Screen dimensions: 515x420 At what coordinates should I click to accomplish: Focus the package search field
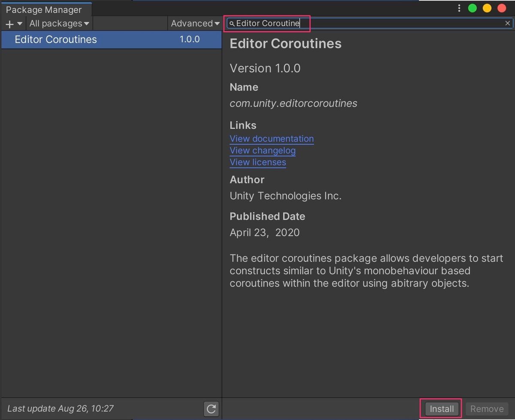tap(369, 23)
